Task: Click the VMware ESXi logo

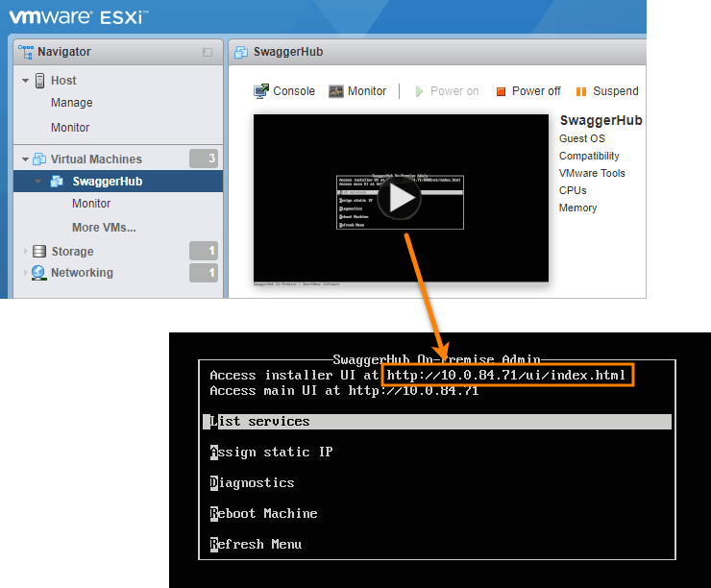Action: [78, 17]
